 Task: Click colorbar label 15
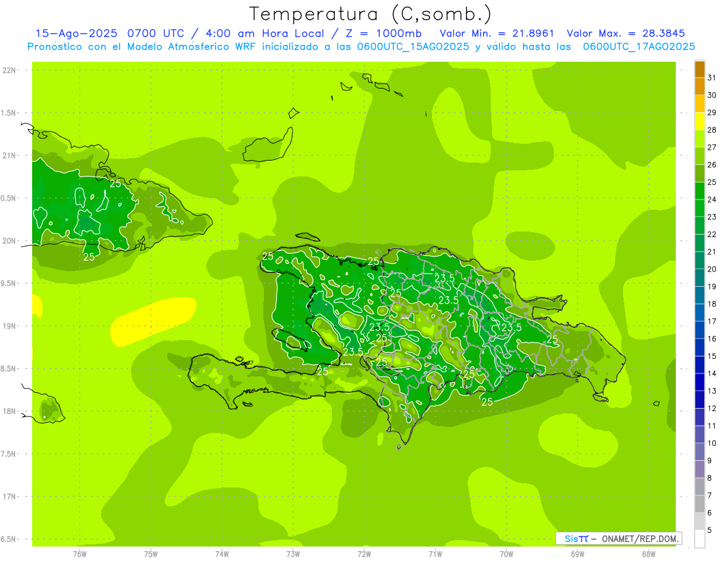click(712, 356)
